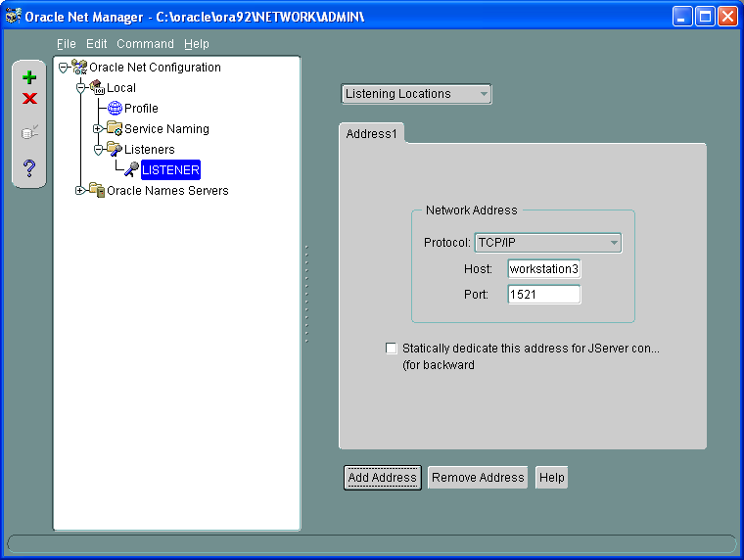The image size is (744, 560).
Task: Select the Oracle Names Servers label
Action: (x=167, y=191)
